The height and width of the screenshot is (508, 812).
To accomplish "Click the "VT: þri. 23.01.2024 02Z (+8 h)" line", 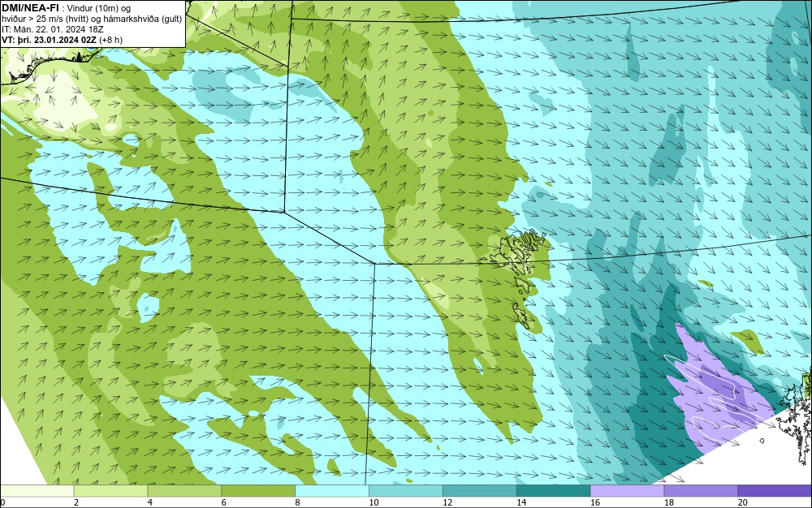I will (x=63, y=40).
